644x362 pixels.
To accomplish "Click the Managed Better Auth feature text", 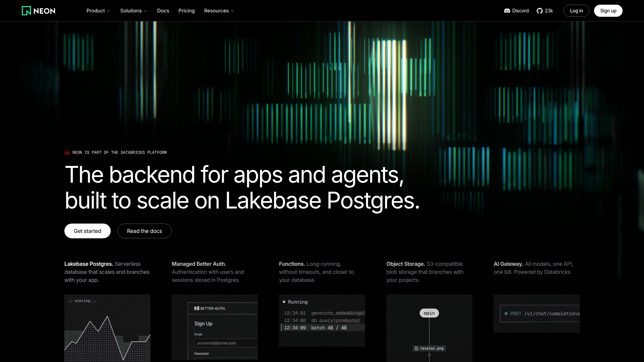I will 208,272.
